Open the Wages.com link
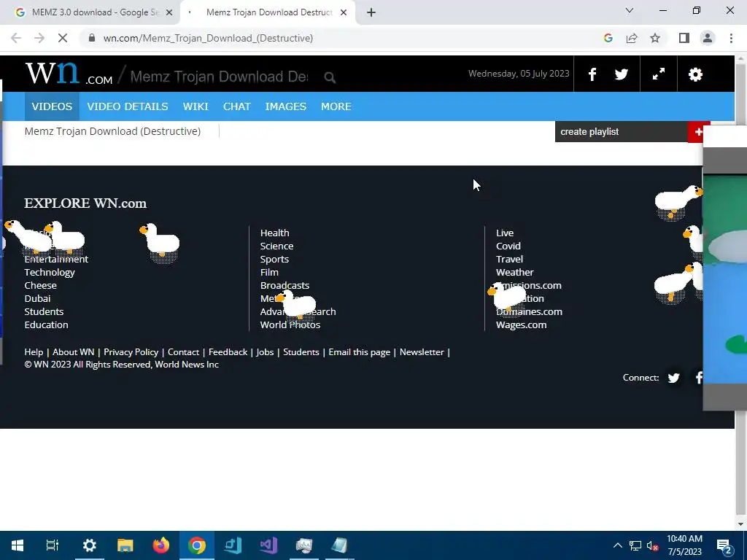 pos(521,324)
